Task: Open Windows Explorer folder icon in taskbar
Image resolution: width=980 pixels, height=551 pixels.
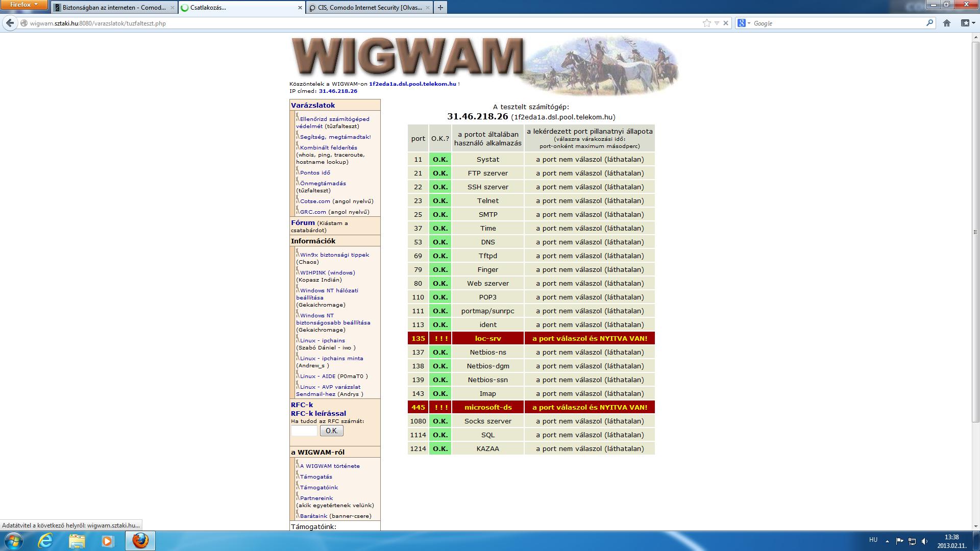Action: click(77, 541)
